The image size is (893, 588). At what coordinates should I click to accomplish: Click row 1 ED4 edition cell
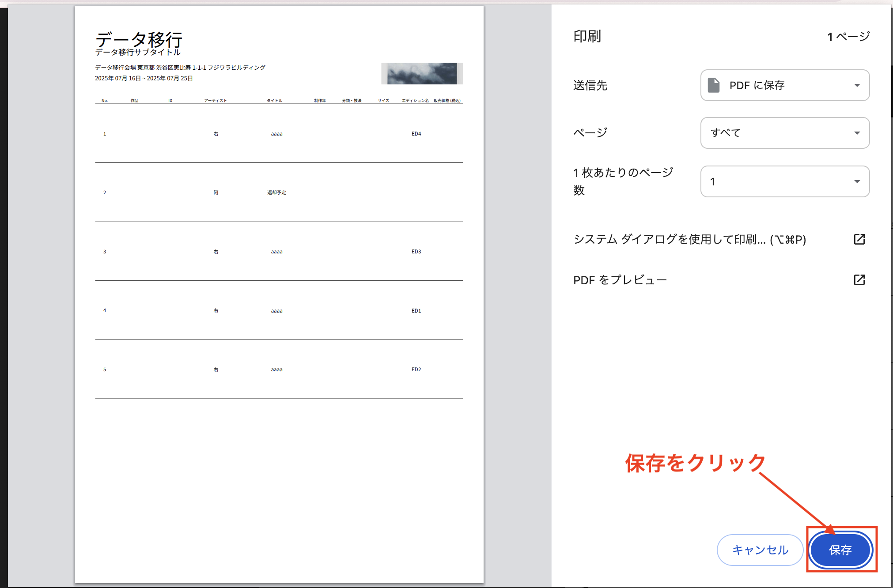416,134
